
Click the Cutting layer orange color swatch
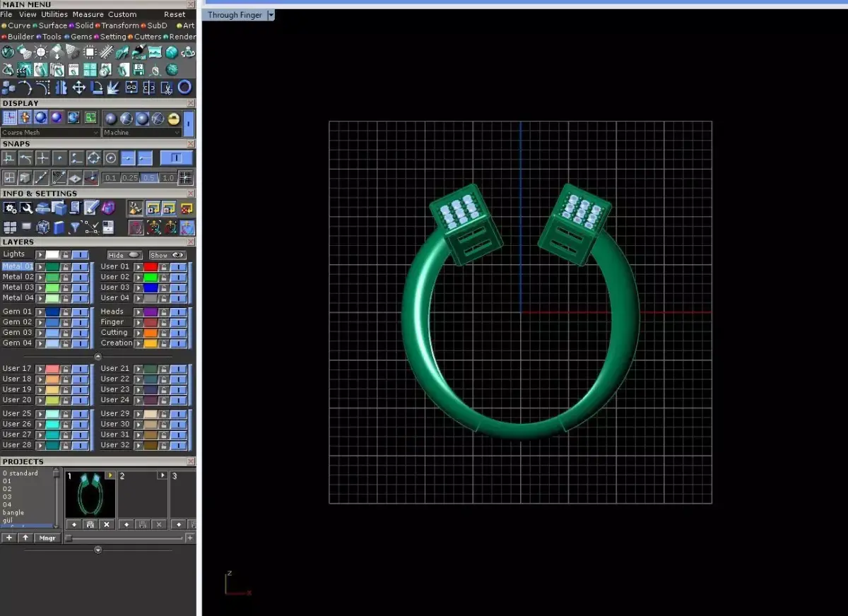point(151,332)
